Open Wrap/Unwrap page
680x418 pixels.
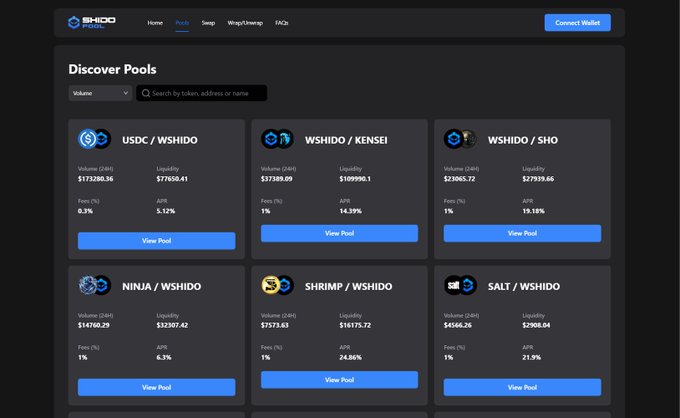(245, 23)
